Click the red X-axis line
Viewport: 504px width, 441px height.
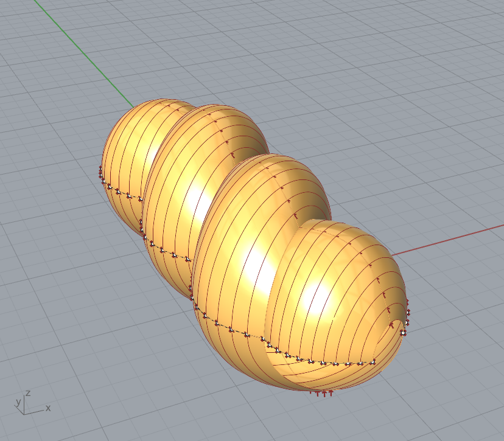(447, 241)
